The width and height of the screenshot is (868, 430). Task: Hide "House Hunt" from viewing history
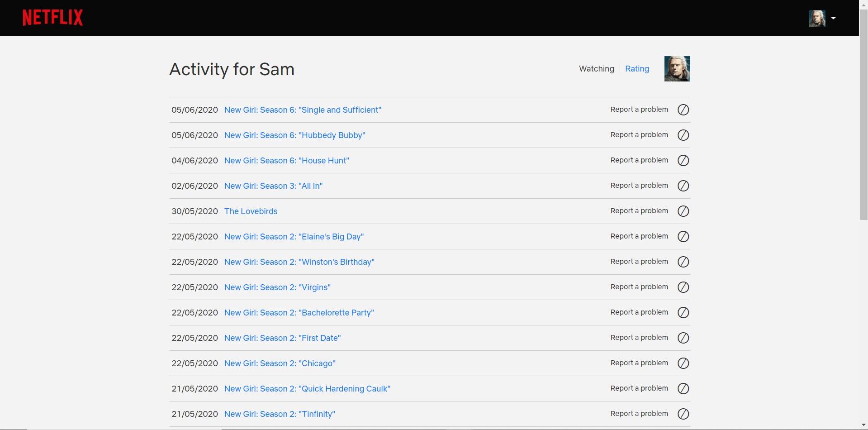(x=683, y=160)
